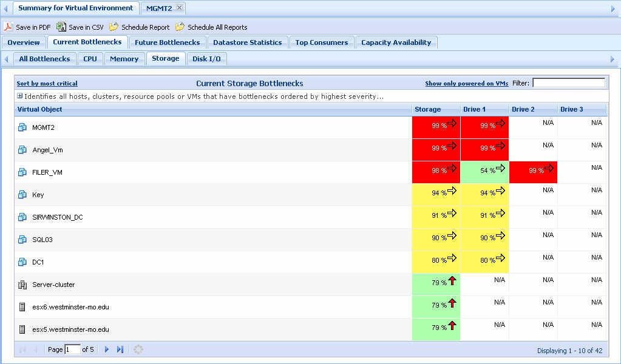
Task: Switch to the MGMT2 tab
Action: click(159, 8)
